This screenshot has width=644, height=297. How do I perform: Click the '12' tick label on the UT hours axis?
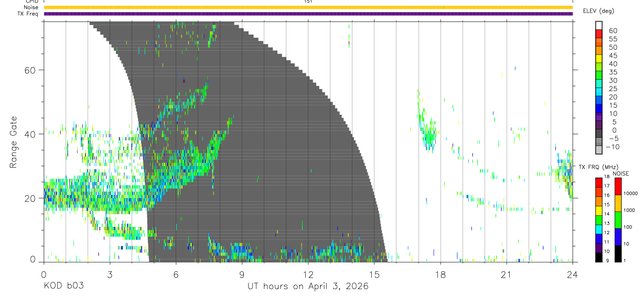pyautogui.click(x=308, y=274)
